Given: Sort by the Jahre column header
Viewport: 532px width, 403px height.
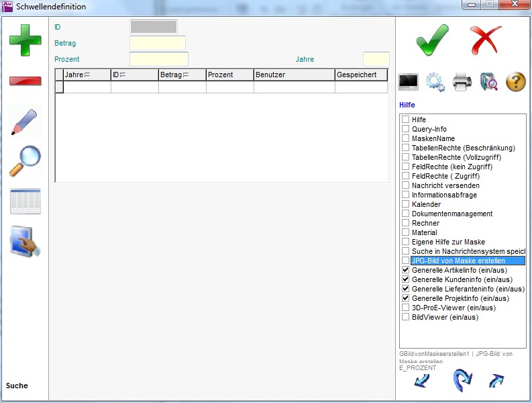Looking at the screenshot, I should 77,75.
